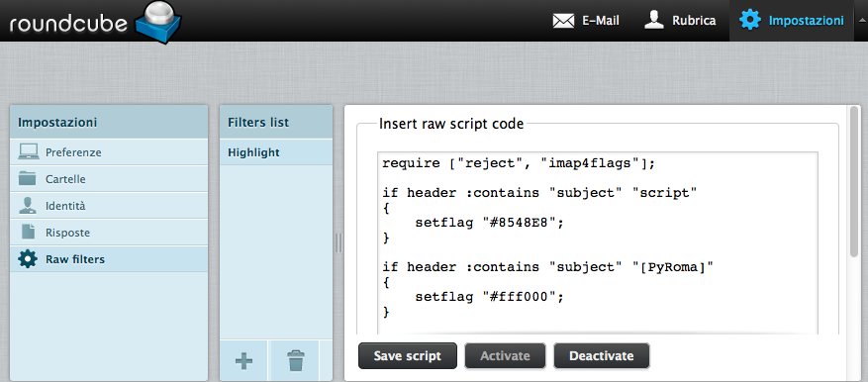This screenshot has width=868, height=382.
Task: Open the E-Mail section
Action: [586, 21]
